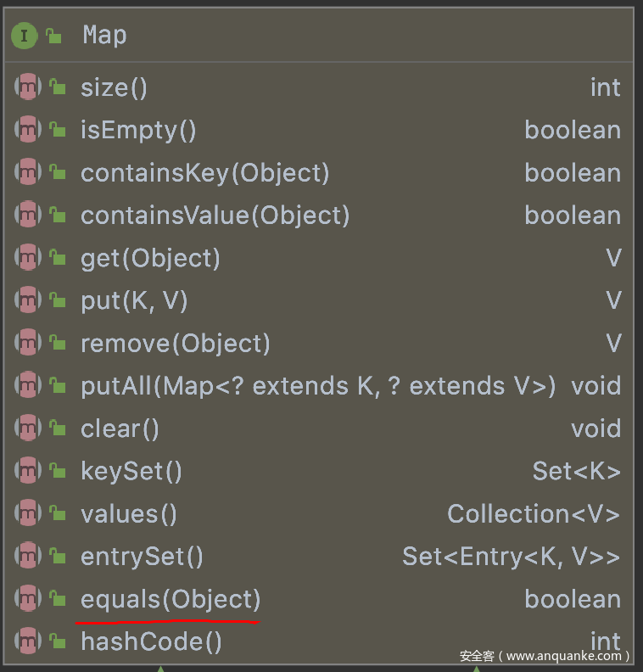The width and height of the screenshot is (643, 672).
Task: Select the containsValue(Object) method
Action: point(215,215)
